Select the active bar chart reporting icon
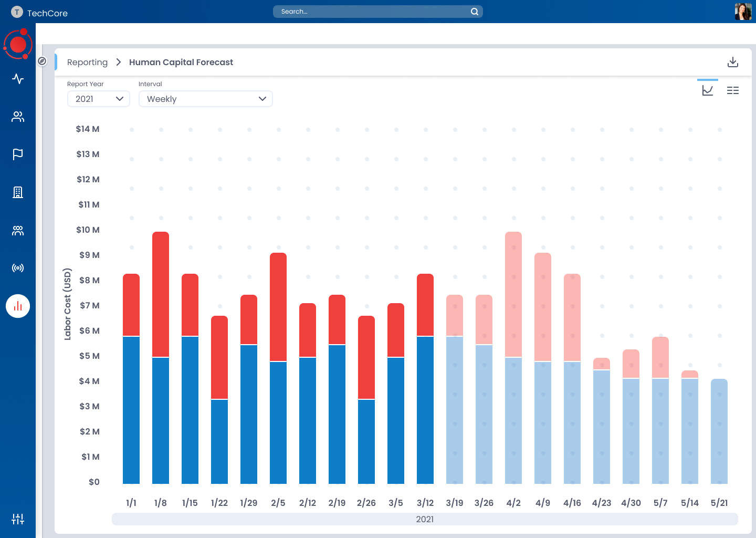Image resolution: width=756 pixels, height=538 pixels. 18,306
